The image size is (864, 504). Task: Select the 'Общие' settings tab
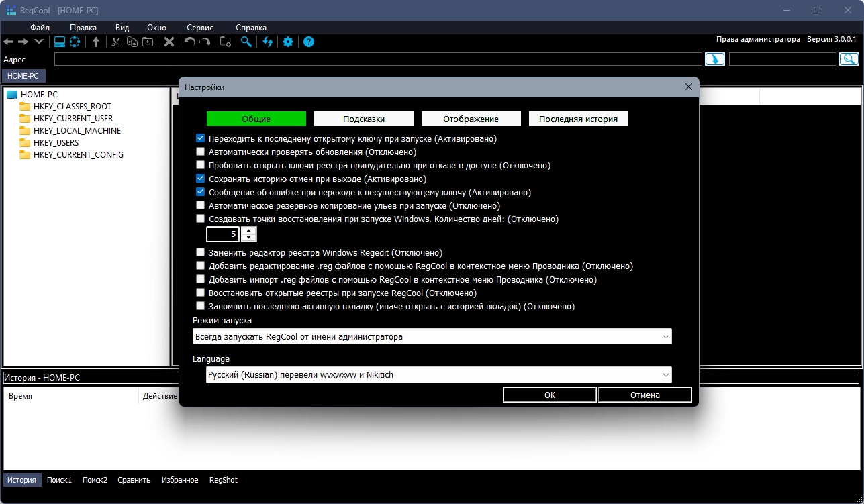pyautogui.click(x=256, y=119)
